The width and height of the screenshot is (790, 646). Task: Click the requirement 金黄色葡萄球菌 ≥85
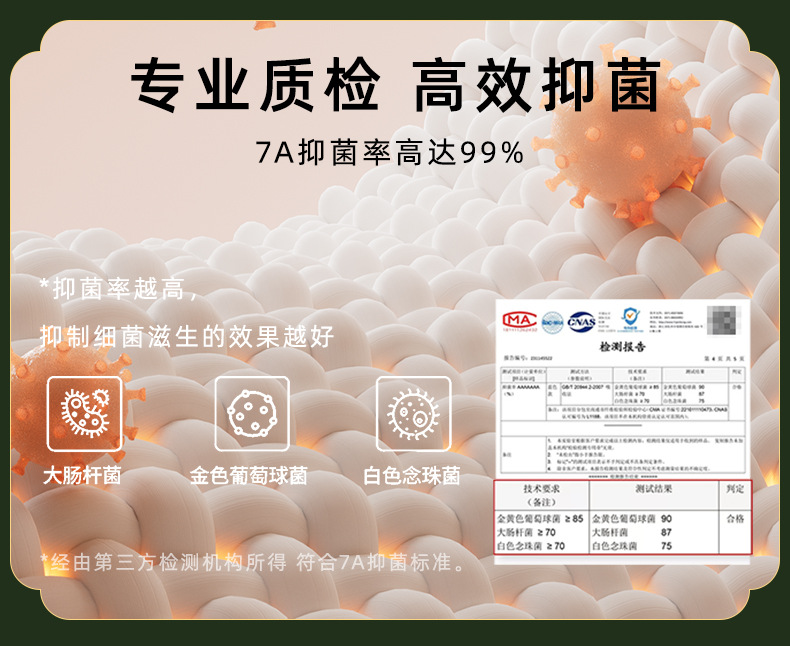(x=540, y=519)
